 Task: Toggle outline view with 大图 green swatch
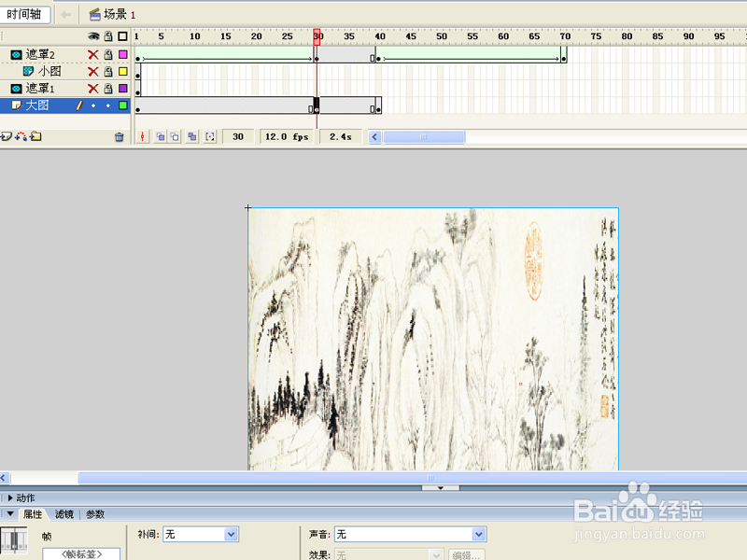[123, 105]
